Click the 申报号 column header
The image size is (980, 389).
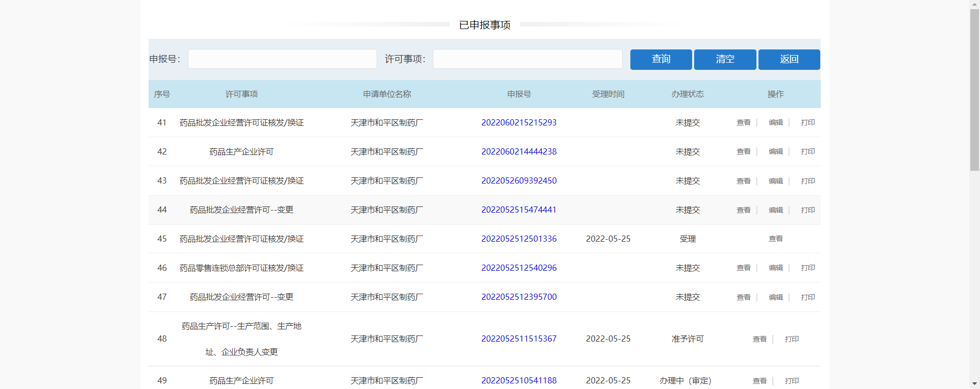click(x=519, y=94)
